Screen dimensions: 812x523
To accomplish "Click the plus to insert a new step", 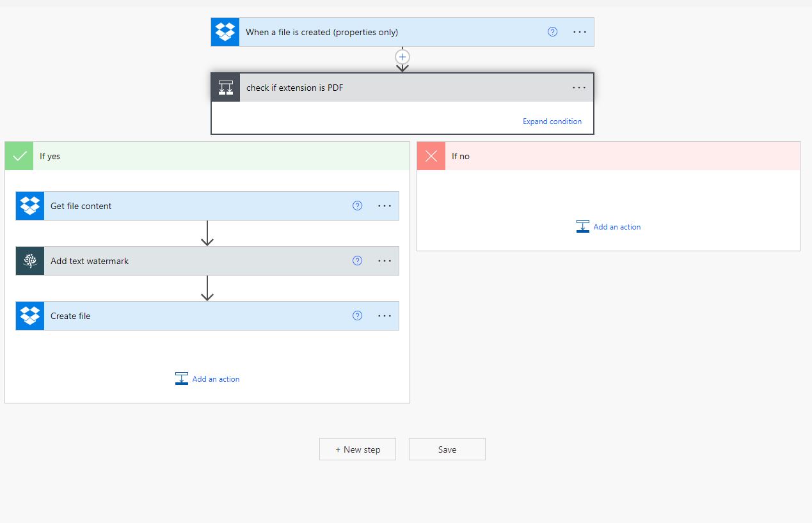I will [x=402, y=57].
